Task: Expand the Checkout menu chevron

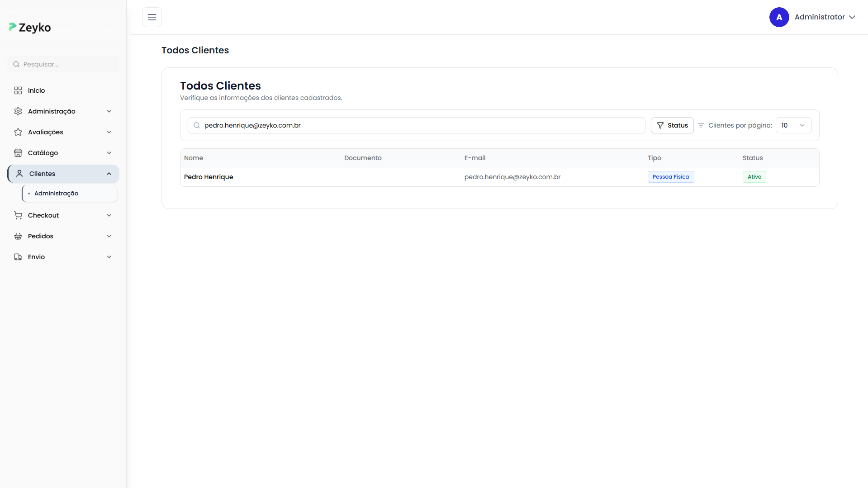Action: 109,215
